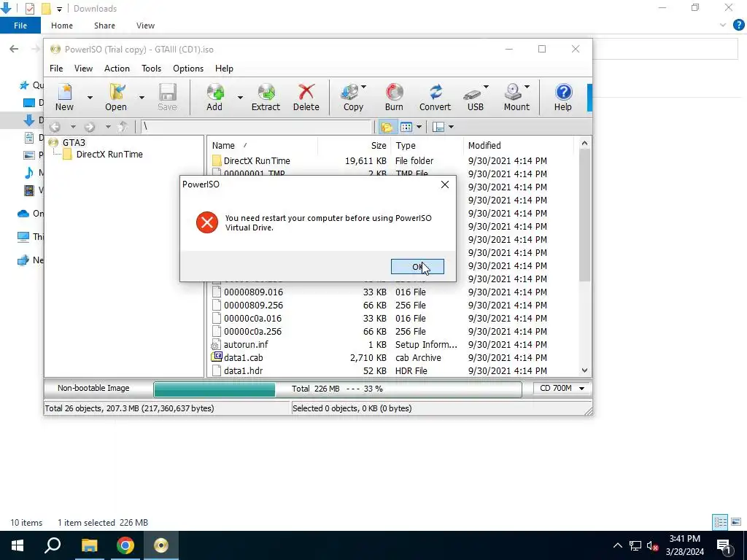This screenshot has width=747, height=560.
Task: Sort by the Modified column header
Action: (518, 145)
